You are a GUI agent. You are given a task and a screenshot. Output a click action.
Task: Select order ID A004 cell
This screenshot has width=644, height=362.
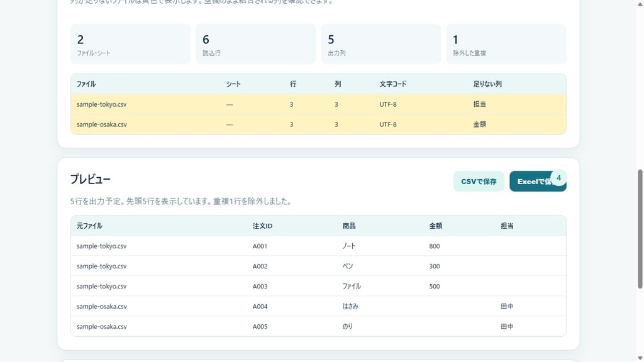[260, 307]
